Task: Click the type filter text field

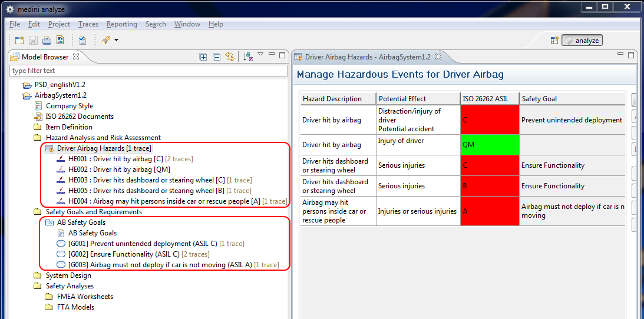Action: [148, 71]
